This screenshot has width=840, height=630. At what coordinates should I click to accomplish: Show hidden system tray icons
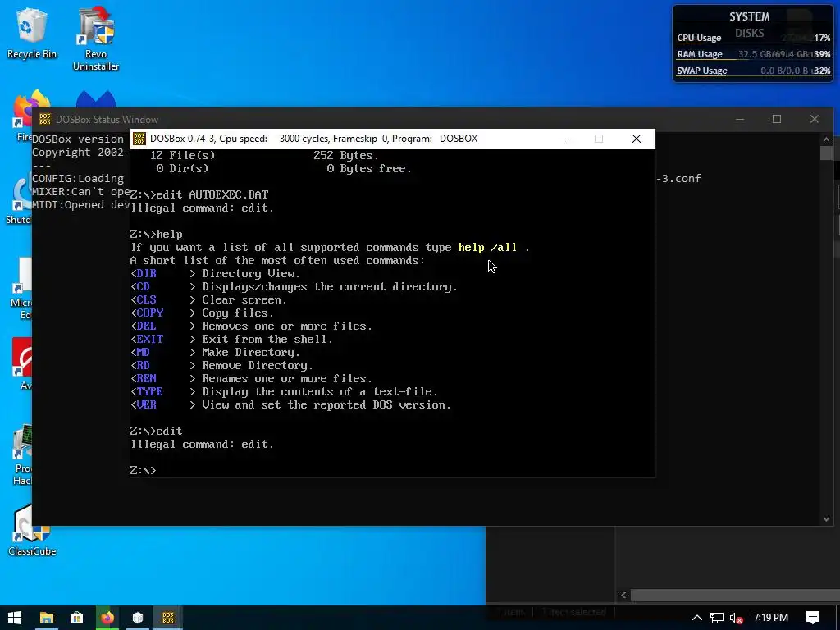pos(697,618)
